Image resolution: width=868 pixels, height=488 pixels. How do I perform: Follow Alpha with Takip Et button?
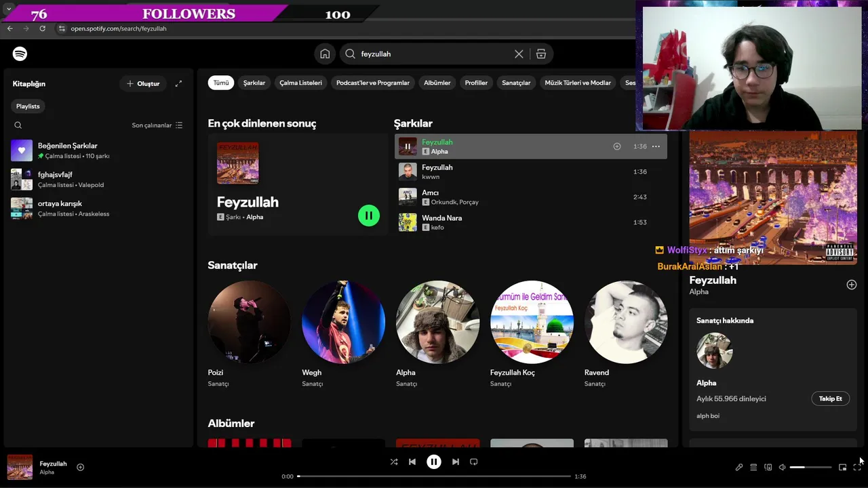830,399
